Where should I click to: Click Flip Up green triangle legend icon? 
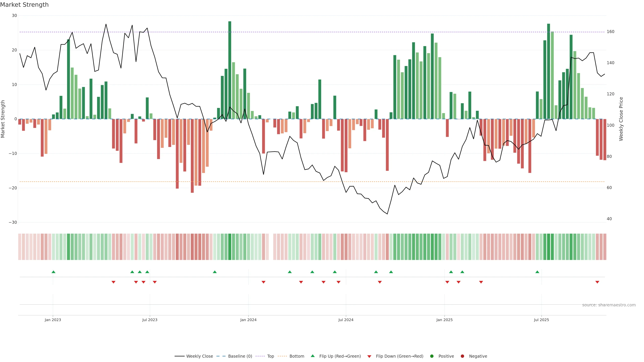[312, 356]
